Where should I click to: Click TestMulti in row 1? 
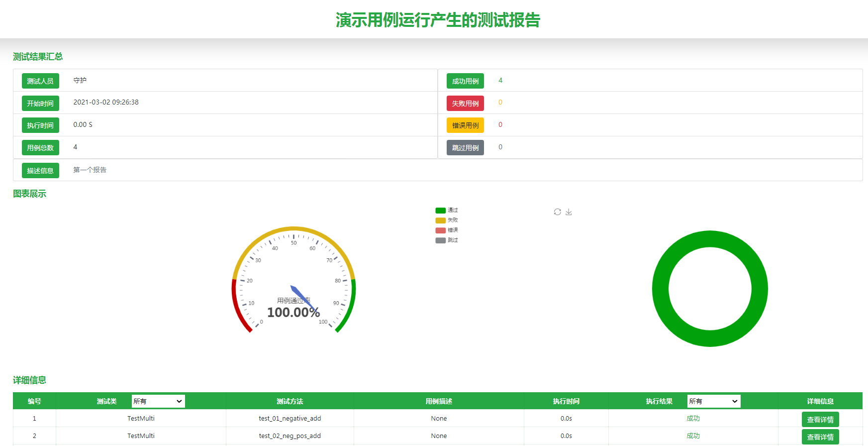coord(141,419)
